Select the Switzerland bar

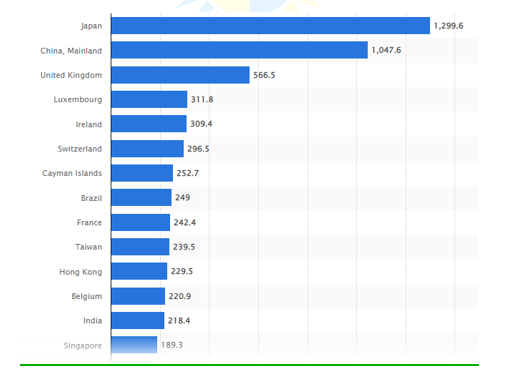[147, 148]
